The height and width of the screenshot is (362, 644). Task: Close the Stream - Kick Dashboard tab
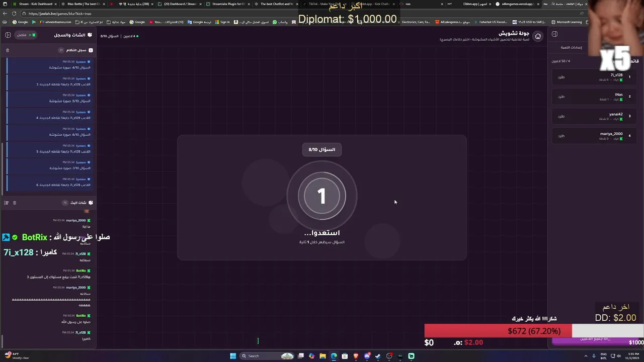(x=56, y=4)
